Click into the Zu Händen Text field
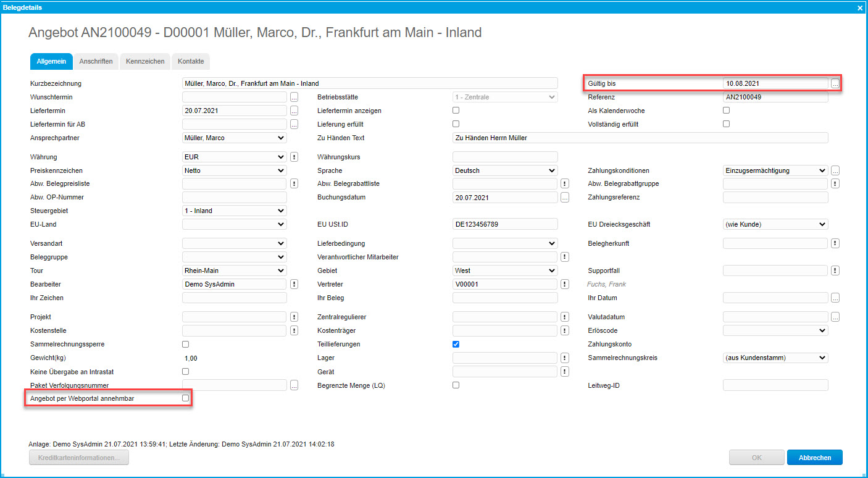This screenshot has width=868, height=478. pos(640,138)
